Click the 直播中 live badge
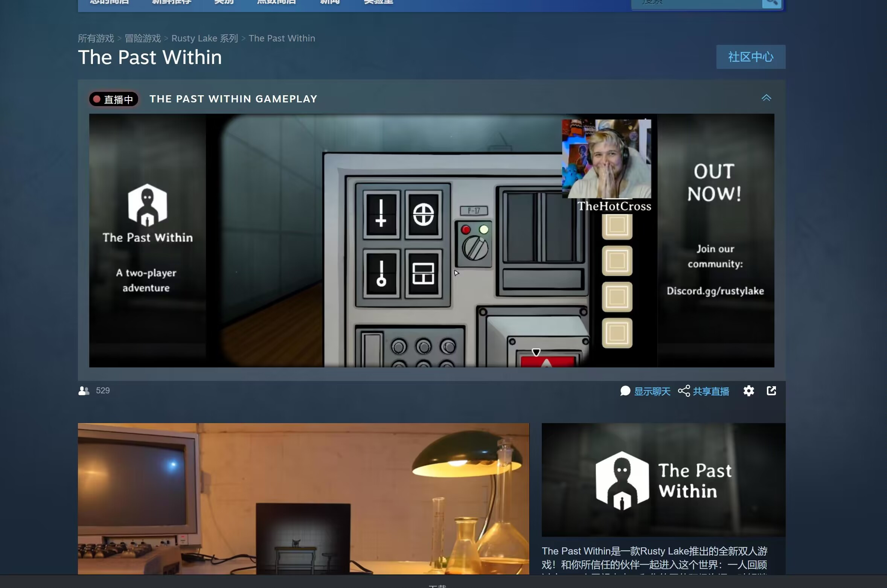Screen dimensions: 887x588 (x=114, y=99)
